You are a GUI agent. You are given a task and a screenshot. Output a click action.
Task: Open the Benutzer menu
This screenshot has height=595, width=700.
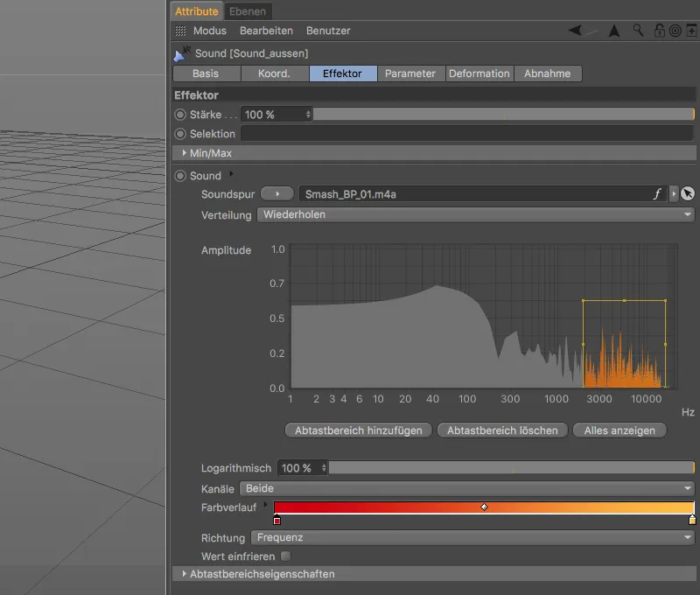pyautogui.click(x=328, y=31)
